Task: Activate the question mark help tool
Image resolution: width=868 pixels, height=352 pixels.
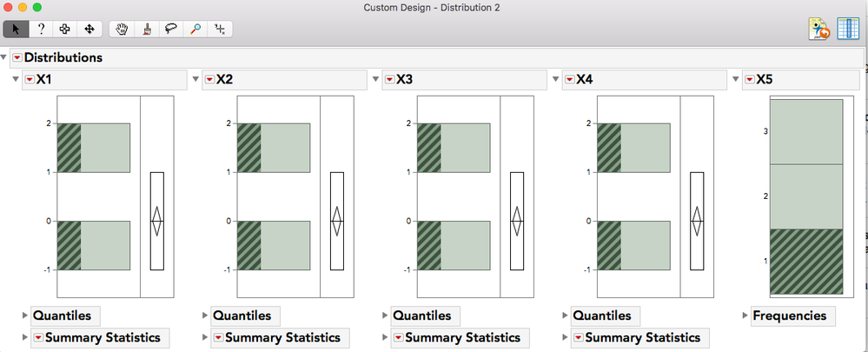Action: coord(40,29)
